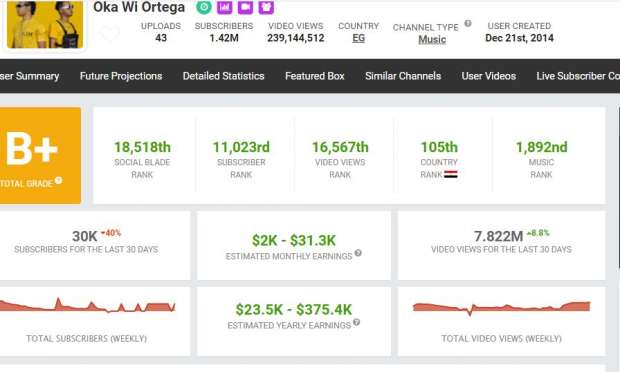
Task: Click the Egypt flag in Country Rank
Action: click(x=451, y=174)
